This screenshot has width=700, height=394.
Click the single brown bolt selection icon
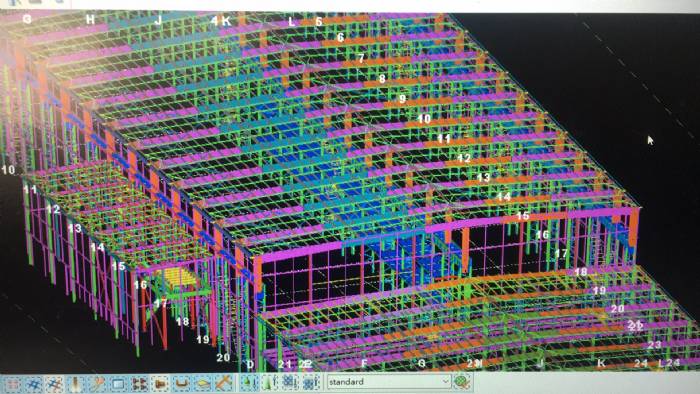point(160,383)
